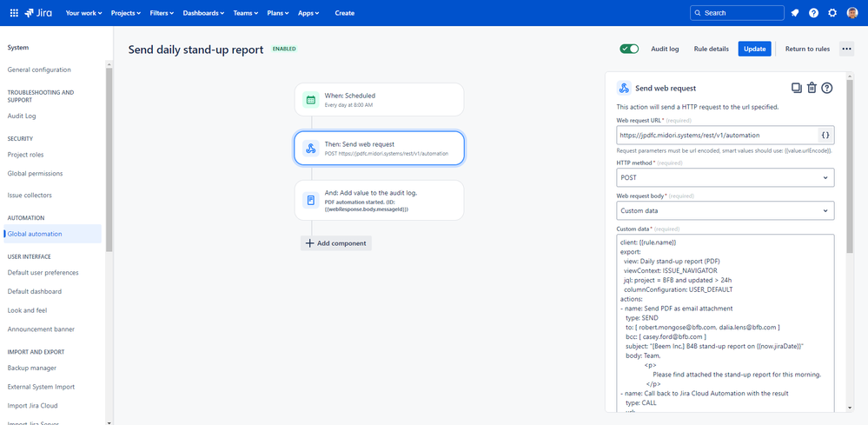Open the Web request body dropdown
This screenshot has width=868, height=425.
[726, 210]
